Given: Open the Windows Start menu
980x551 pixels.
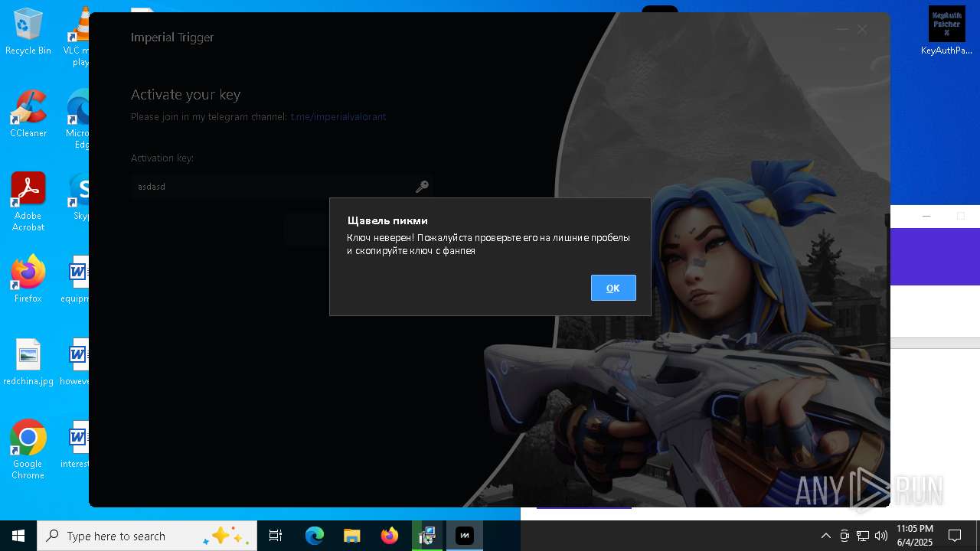Looking at the screenshot, I should (18, 536).
